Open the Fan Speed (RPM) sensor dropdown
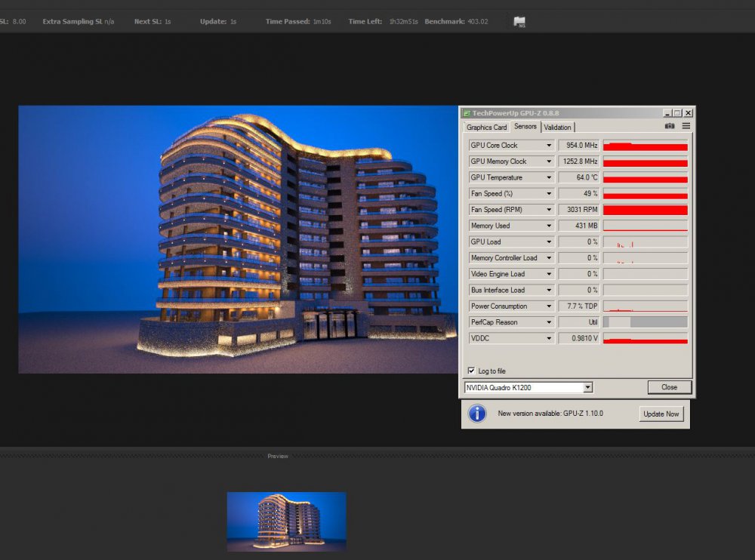The width and height of the screenshot is (755, 560). pyautogui.click(x=549, y=210)
